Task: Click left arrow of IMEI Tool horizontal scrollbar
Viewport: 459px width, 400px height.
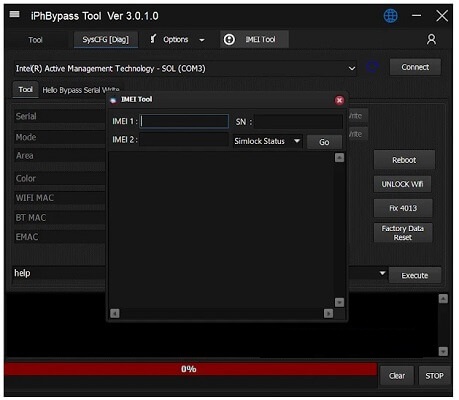Action: 115,313
